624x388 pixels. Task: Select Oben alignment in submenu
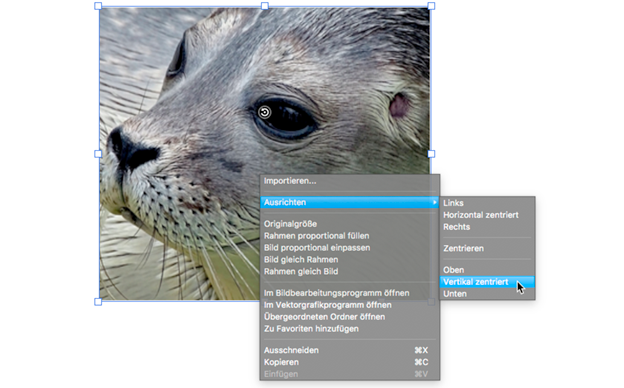coord(488,270)
